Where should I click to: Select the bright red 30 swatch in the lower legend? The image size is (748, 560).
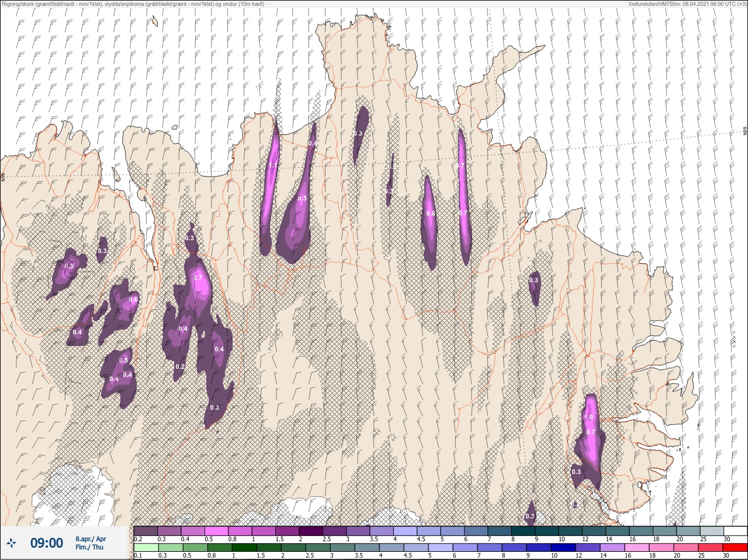(x=735, y=548)
